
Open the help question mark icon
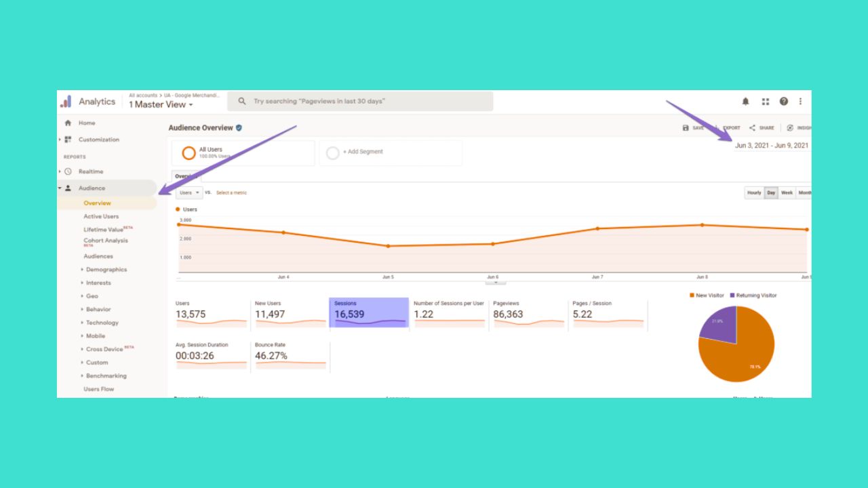(x=784, y=101)
